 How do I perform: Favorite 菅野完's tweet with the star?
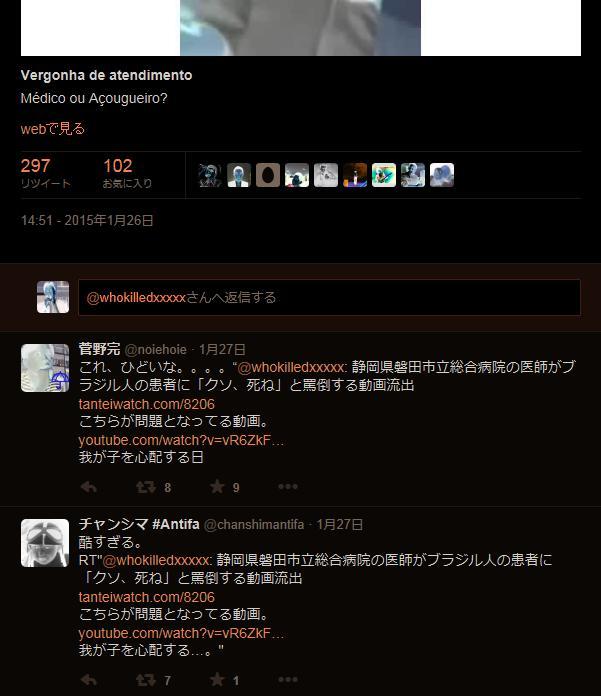tap(217, 486)
